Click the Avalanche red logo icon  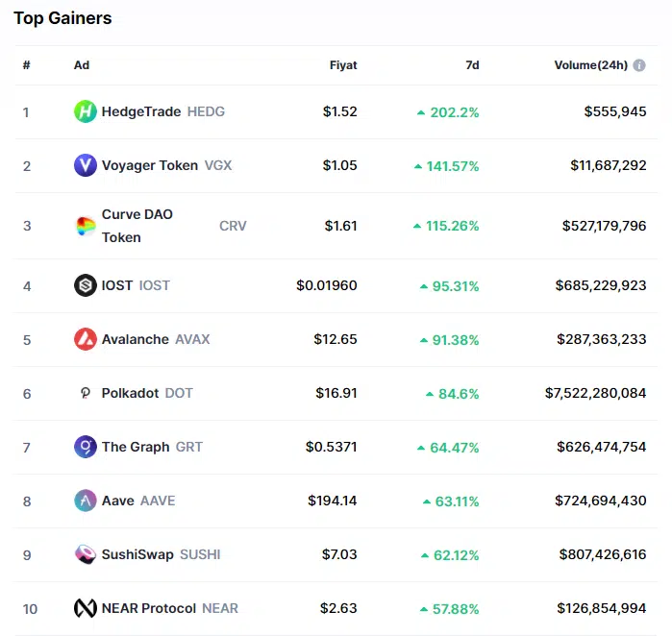point(86,339)
